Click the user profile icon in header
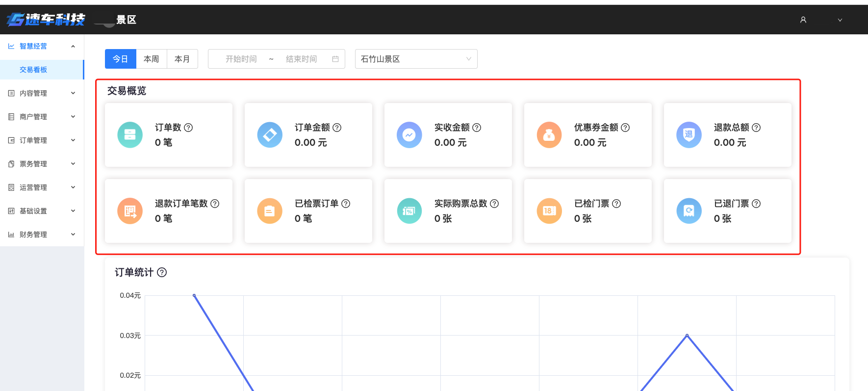This screenshot has width=868, height=391. tap(803, 20)
